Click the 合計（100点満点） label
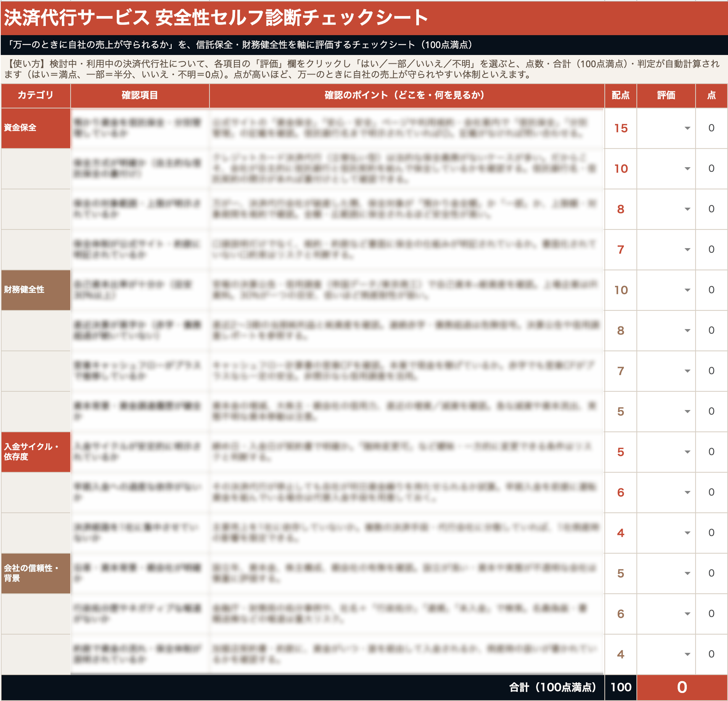 [x=552, y=687]
